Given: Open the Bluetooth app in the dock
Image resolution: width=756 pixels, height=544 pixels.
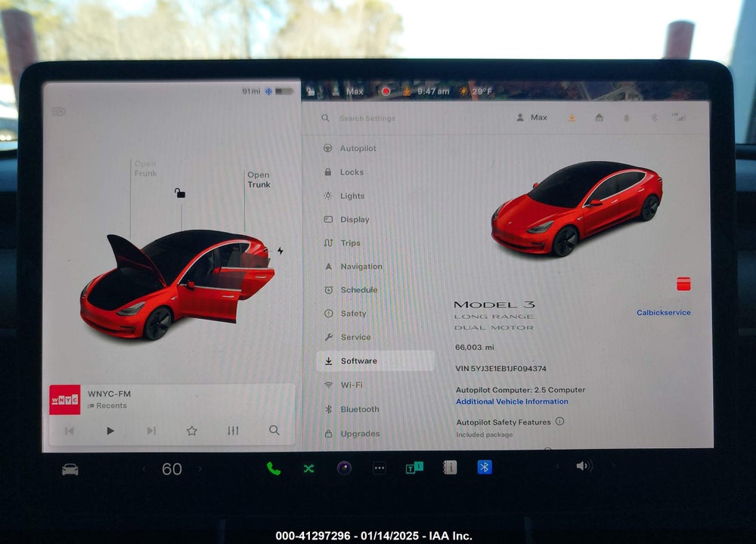Looking at the screenshot, I should click(485, 467).
